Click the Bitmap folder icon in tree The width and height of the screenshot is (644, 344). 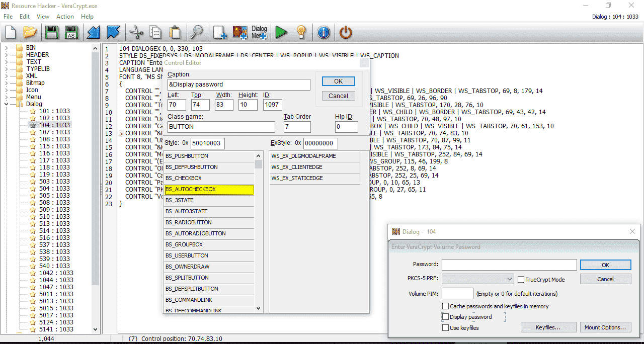[20, 83]
